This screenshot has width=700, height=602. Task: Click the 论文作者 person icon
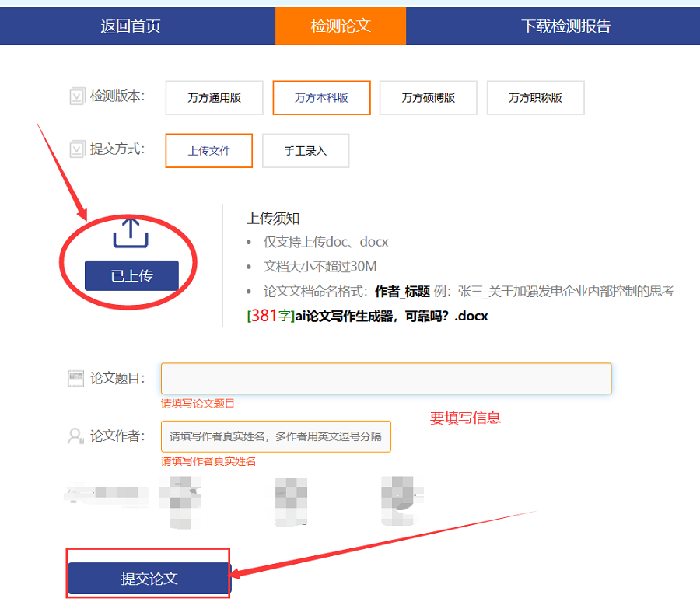pyautogui.click(x=76, y=436)
